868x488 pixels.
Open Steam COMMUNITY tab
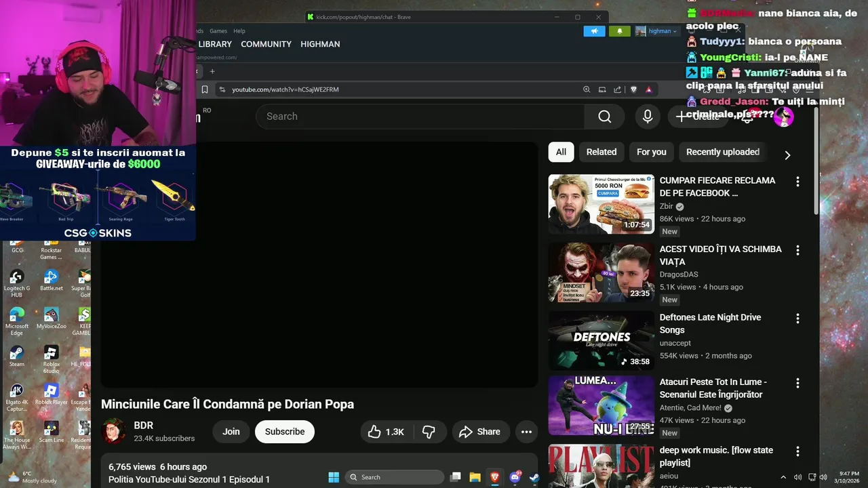(x=266, y=44)
